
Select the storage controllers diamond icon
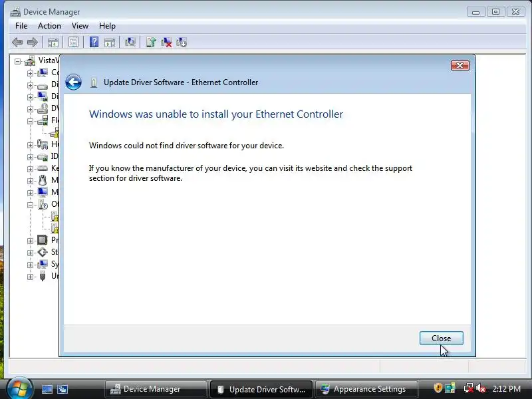pos(43,252)
